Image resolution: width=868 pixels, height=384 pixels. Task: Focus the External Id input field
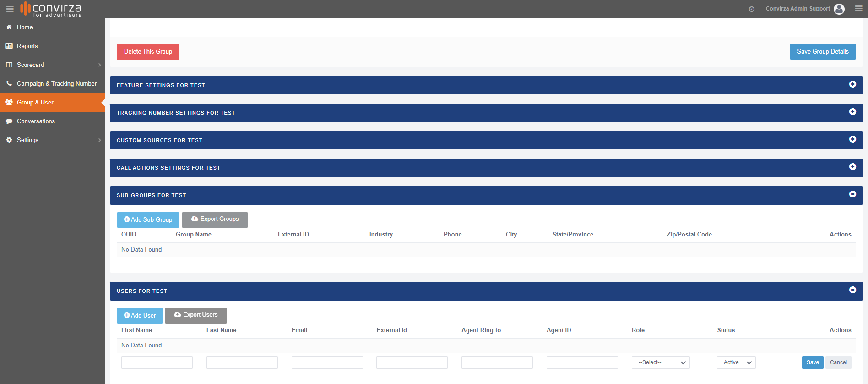tap(412, 362)
